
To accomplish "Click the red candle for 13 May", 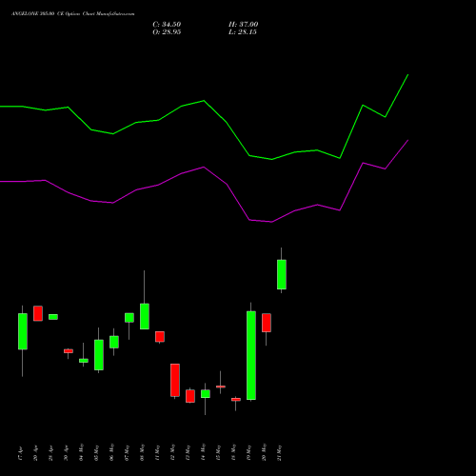I will pos(190,396).
